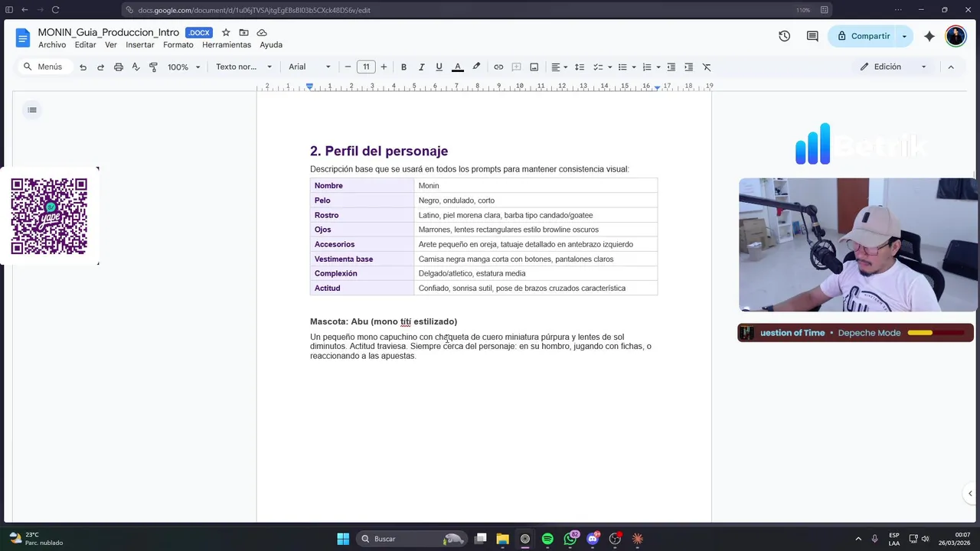Toggle underline formatting
The width and height of the screenshot is (980, 551).
click(439, 67)
